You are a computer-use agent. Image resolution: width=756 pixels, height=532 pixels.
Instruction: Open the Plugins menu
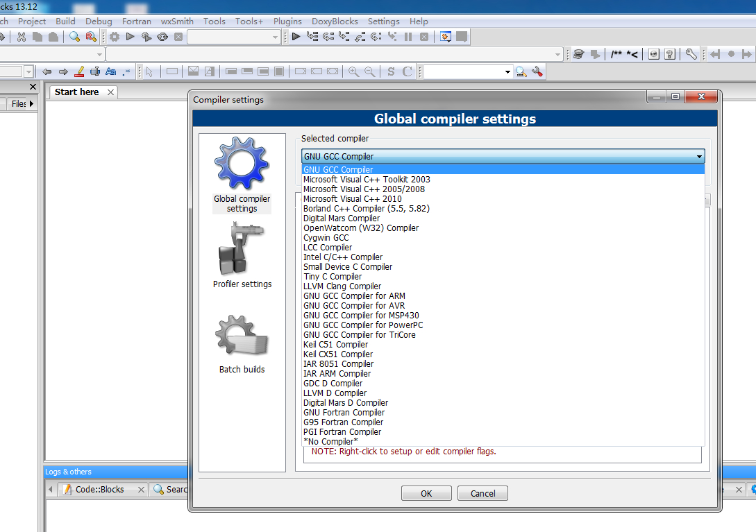[x=287, y=22]
